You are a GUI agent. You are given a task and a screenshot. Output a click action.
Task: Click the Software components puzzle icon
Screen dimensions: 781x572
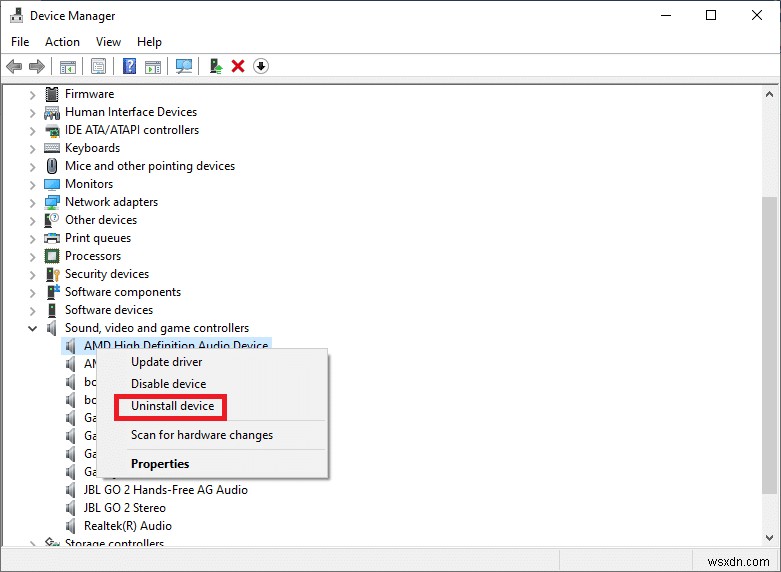tap(53, 292)
